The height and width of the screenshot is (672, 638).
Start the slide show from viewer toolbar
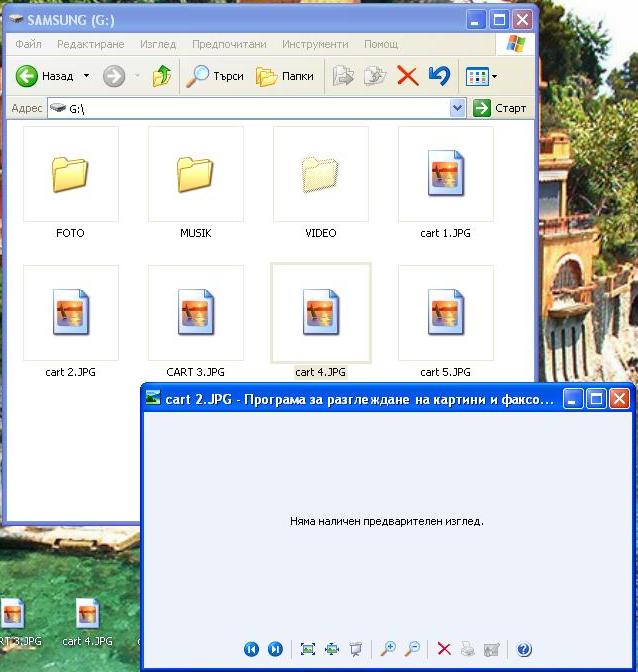[355, 650]
